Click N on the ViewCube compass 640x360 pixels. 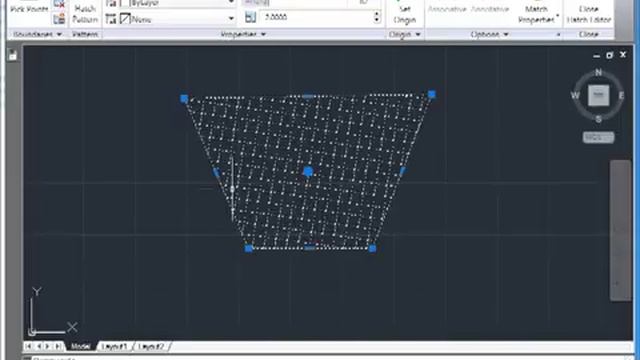click(598, 72)
